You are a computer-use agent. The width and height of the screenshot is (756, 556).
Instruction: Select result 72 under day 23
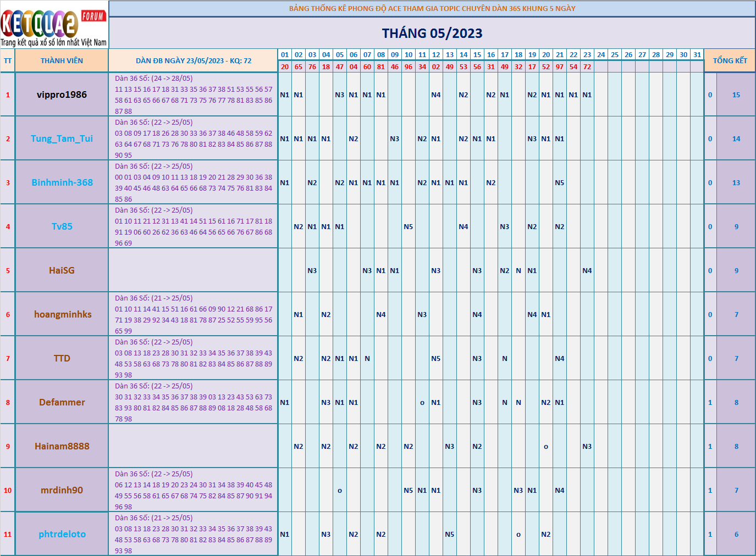click(x=587, y=66)
